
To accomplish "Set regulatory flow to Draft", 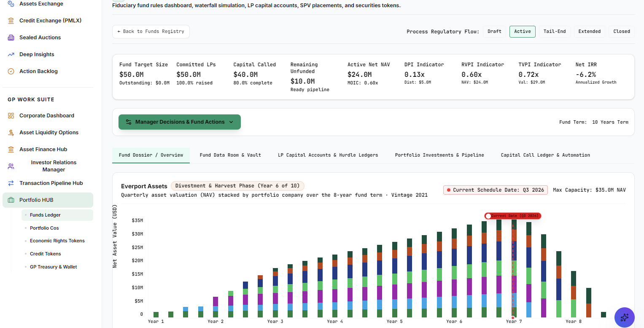I will pos(494,32).
